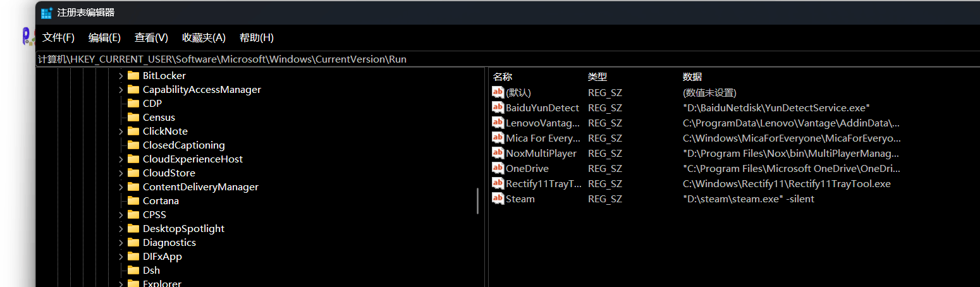Select the ClosedCaptioning key label
980x287 pixels.
click(183, 145)
